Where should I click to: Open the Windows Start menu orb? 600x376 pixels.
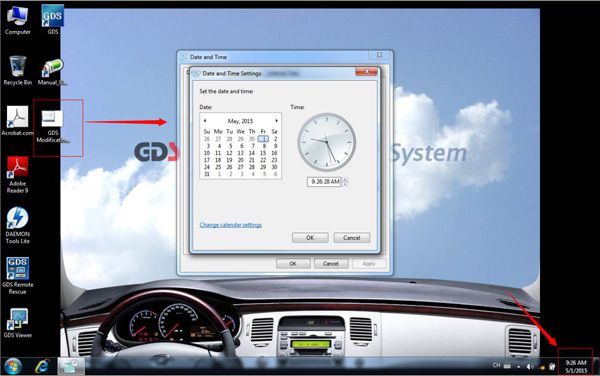coord(13,367)
